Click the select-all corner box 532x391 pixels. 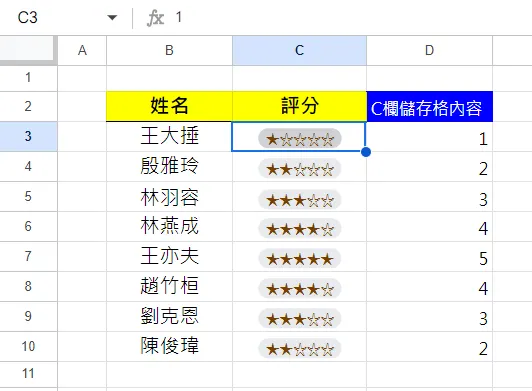click(x=28, y=50)
